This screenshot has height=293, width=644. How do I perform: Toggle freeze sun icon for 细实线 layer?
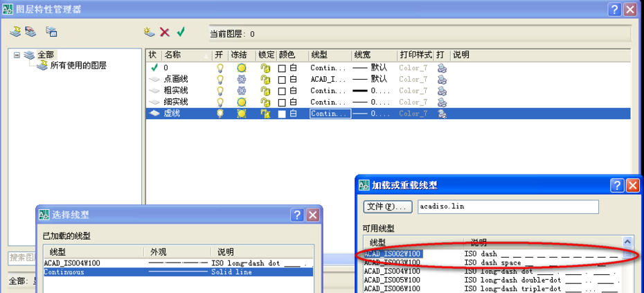tap(242, 102)
